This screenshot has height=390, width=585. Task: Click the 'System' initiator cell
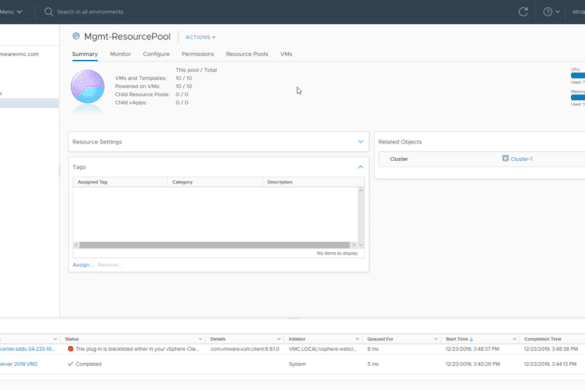pyautogui.click(x=297, y=364)
